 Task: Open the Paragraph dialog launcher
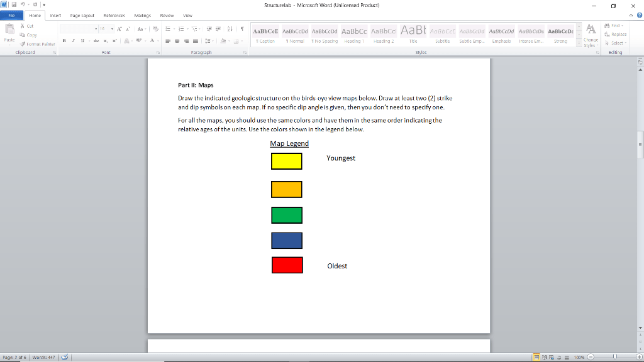click(245, 53)
